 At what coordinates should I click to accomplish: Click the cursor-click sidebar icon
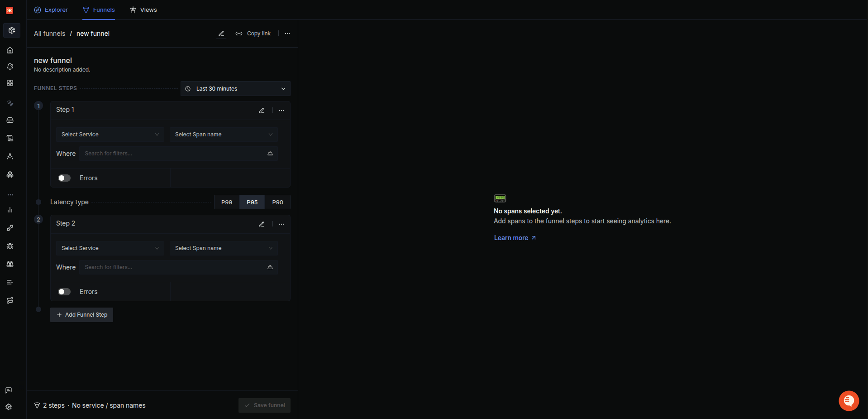point(10,103)
